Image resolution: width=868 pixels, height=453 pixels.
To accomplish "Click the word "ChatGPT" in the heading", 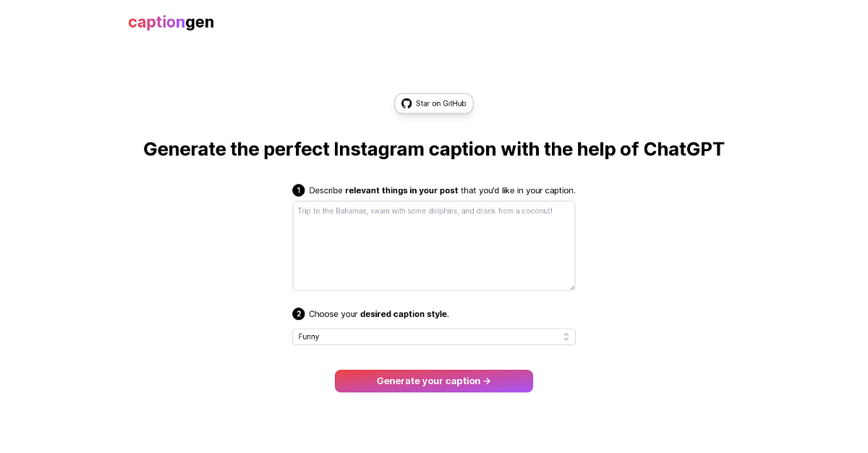I will (684, 149).
